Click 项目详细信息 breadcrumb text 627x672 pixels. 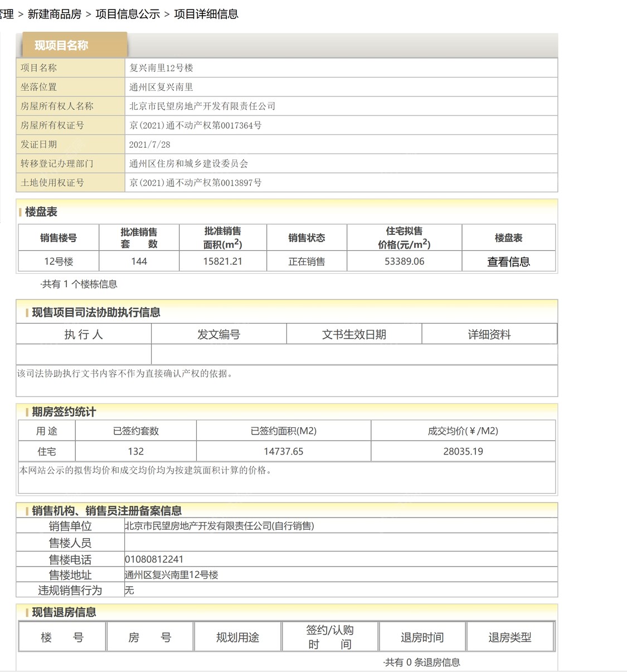coord(206,14)
